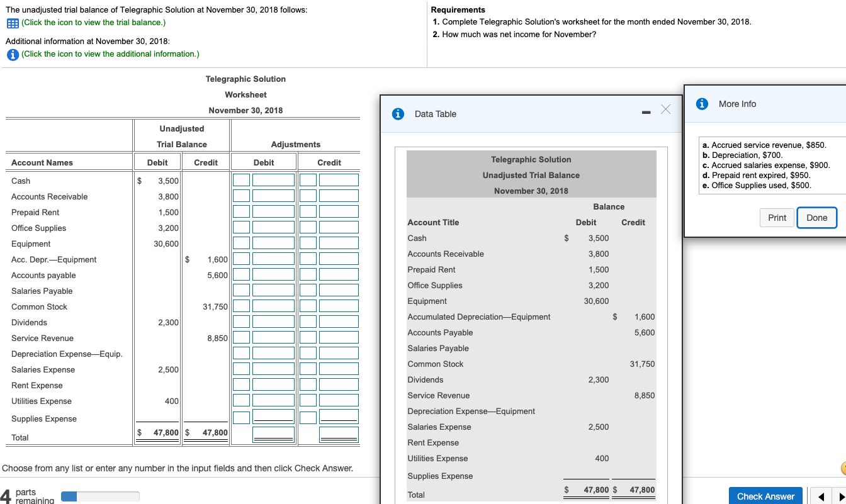This screenshot has width=846, height=504.
Task: Click Total adjustments debit field
Action: (x=274, y=434)
